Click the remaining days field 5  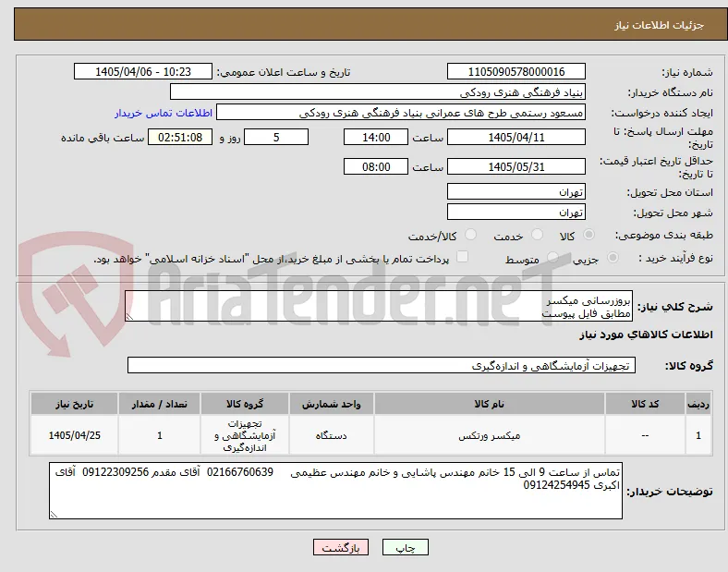click(276, 138)
